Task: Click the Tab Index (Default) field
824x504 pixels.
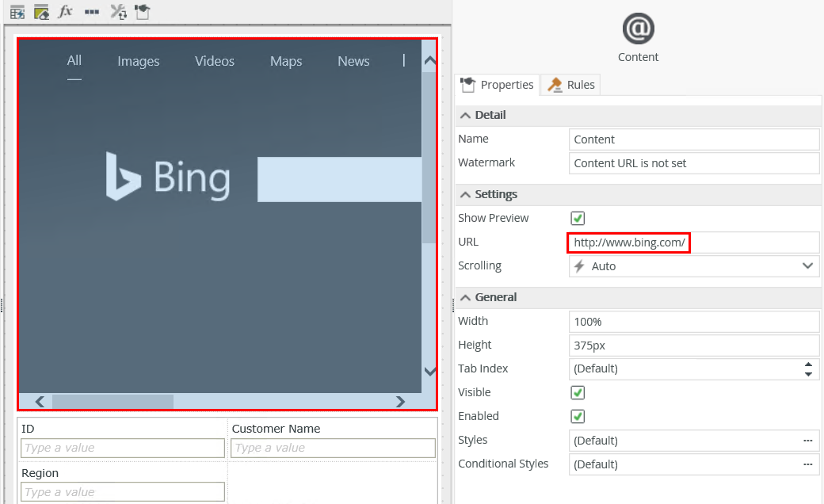Action: [x=694, y=369]
